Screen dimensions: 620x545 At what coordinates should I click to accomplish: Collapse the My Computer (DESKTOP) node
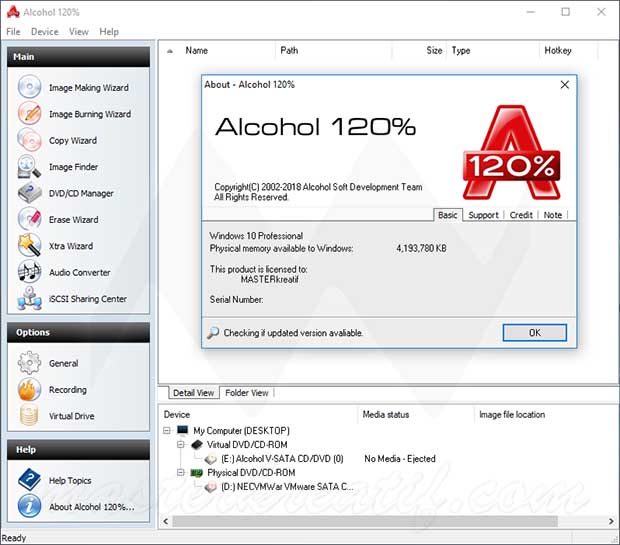click(x=167, y=430)
